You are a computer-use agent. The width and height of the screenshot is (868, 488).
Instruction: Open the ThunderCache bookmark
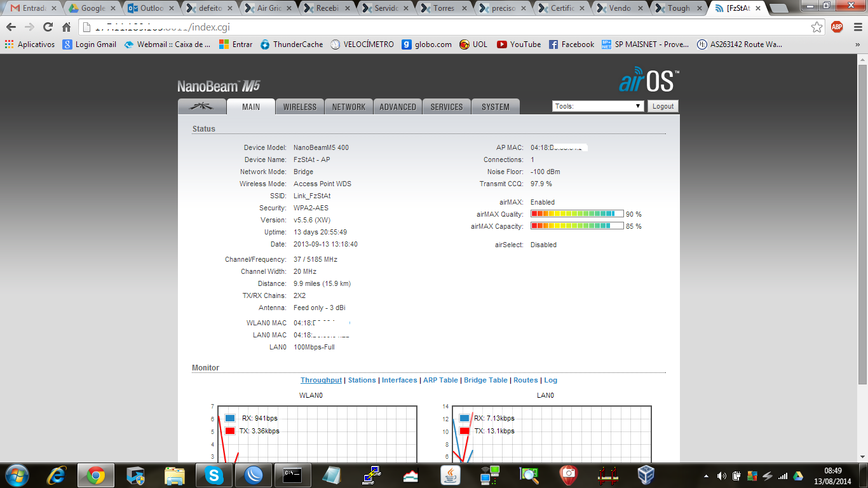pos(292,44)
